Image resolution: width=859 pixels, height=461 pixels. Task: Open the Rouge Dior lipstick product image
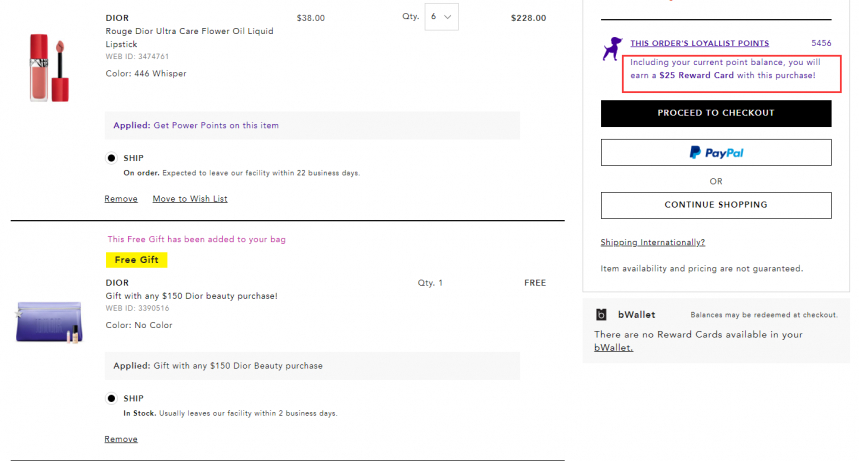49,67
